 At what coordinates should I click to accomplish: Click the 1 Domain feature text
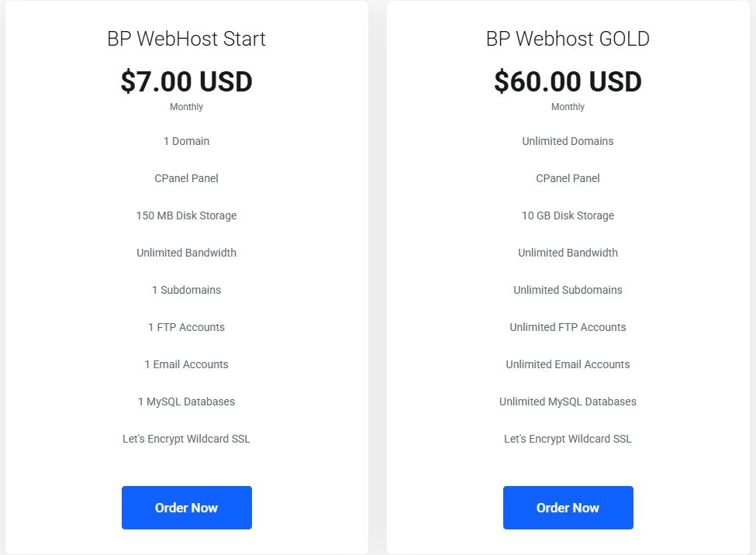186,141
